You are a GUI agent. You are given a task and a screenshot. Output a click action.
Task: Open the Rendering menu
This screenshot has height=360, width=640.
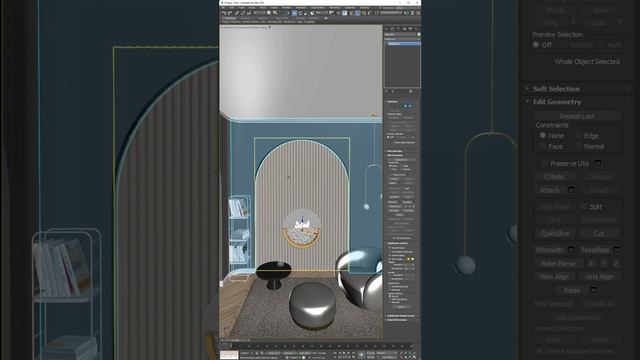(x=334, y=7)
